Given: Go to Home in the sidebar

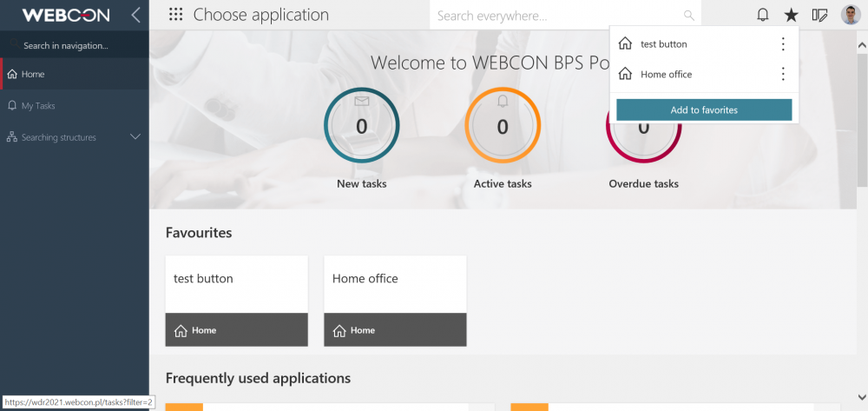Looking at the screenshot, I should click(75, 74).
